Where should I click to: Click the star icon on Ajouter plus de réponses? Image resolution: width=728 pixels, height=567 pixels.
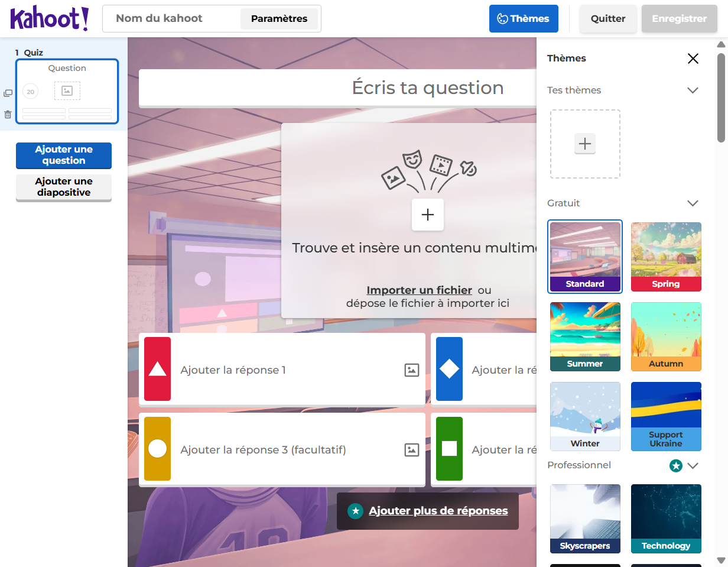[355, 511]
